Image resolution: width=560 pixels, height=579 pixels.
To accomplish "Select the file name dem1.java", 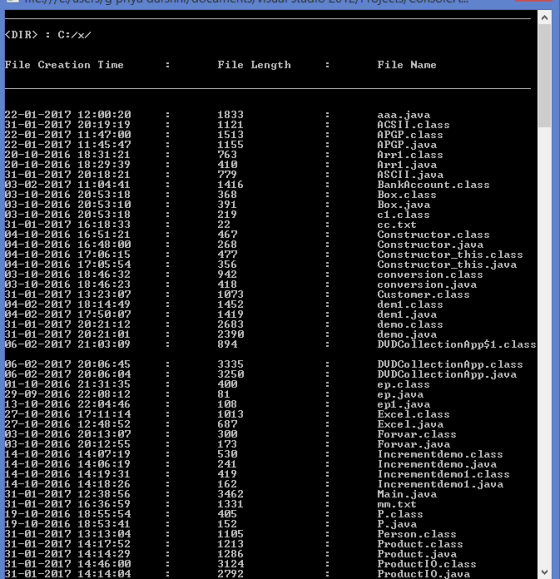I will pos(407,314).
